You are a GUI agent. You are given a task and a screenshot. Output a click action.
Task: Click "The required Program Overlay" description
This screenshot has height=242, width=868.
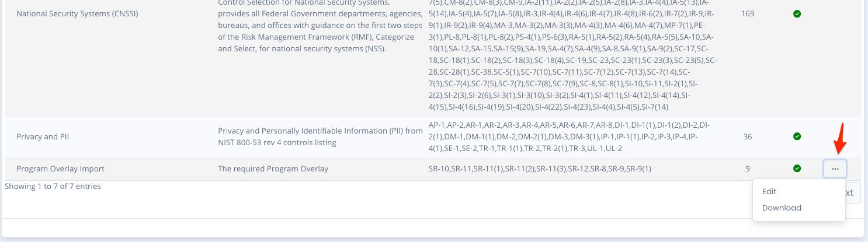(x=273, y=169)
